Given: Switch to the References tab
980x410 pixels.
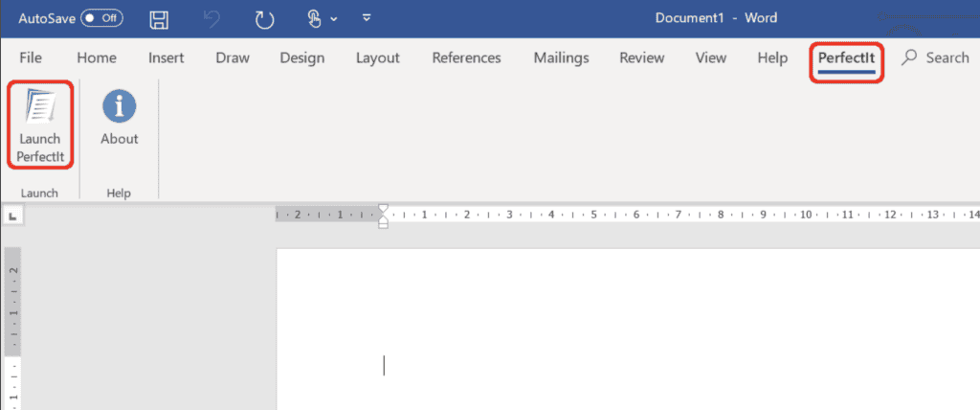Looking at the screenshot, I should (x=466, y=57).
